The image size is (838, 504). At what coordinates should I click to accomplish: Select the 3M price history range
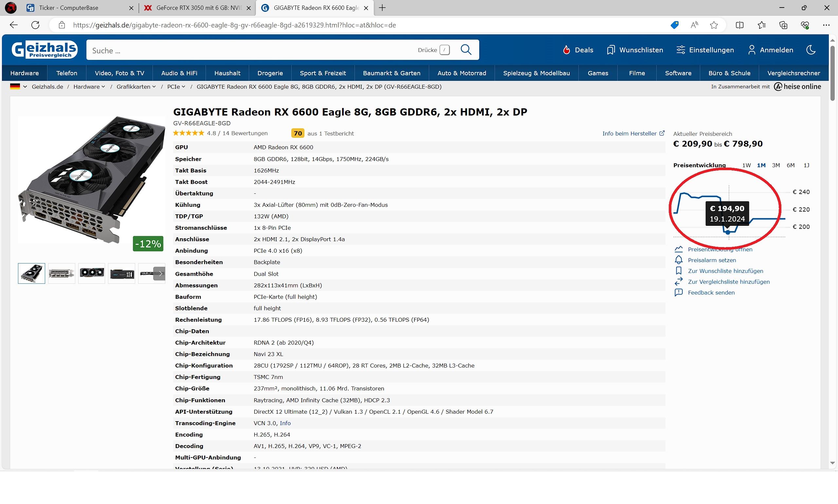(776, 165)
